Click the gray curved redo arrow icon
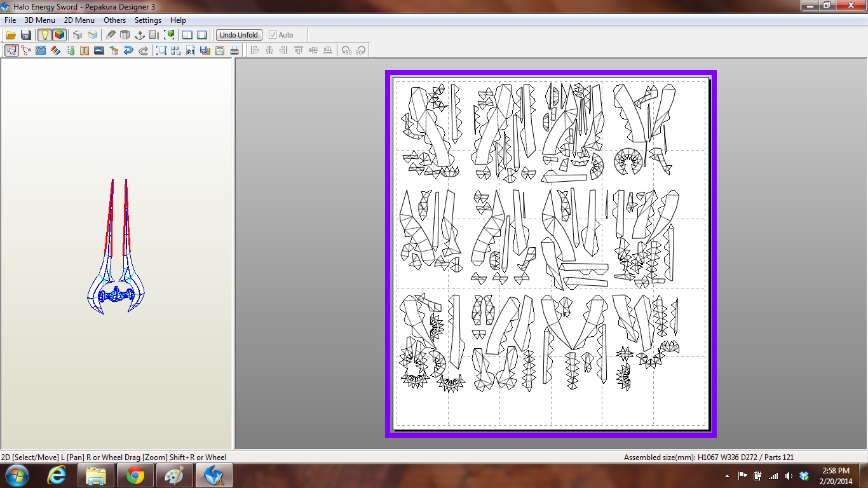The height and width of the screenshot is (488, 868). 144,50
